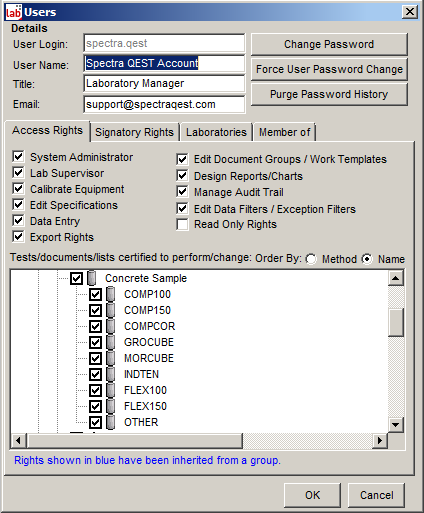424x513 pixels.
Task: Uncheck the OTHER test checkbox
Action: [x=95, y=422]
